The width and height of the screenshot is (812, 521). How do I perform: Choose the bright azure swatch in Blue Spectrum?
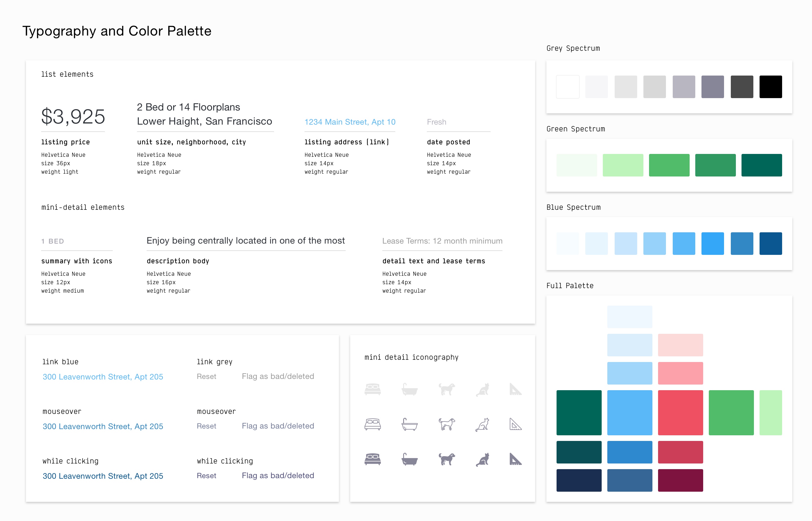click(x=712, y=243)
